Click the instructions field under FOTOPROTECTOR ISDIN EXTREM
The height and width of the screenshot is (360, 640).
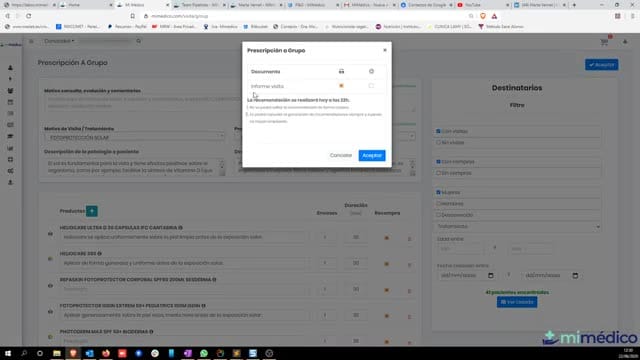point(184,315)
